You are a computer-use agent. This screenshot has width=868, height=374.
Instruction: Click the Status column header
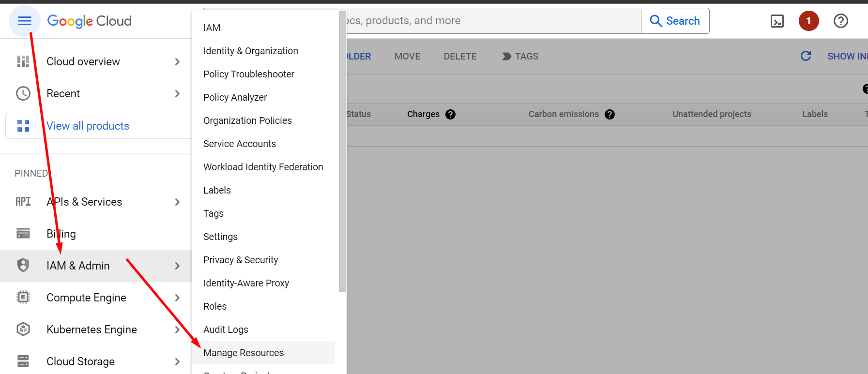[358, 114]
